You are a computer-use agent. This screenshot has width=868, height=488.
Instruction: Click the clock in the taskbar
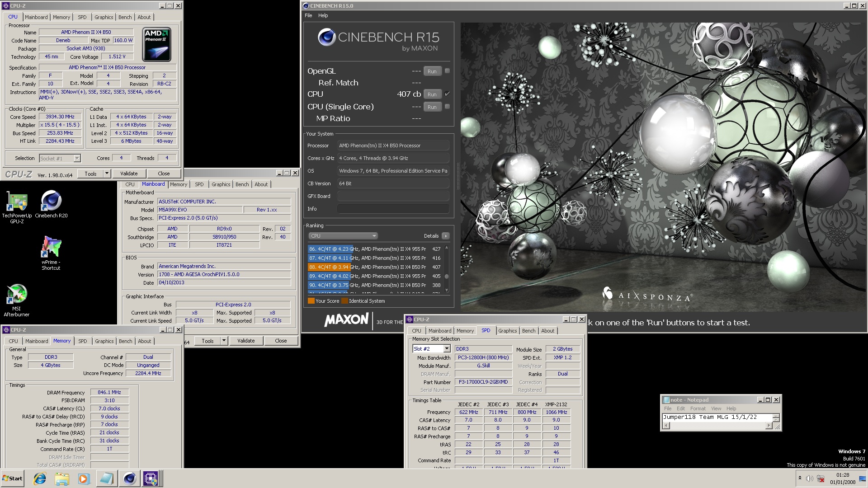tap(843, 479)
